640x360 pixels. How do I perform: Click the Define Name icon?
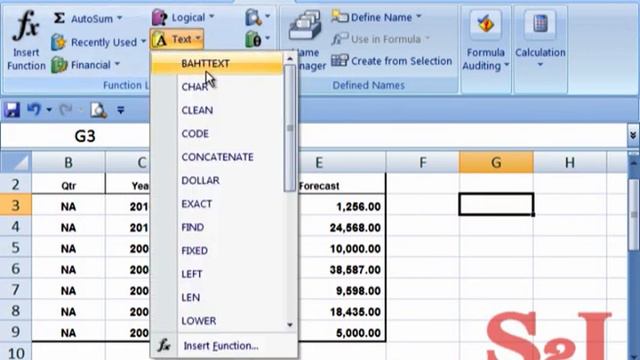click(340, 17)
